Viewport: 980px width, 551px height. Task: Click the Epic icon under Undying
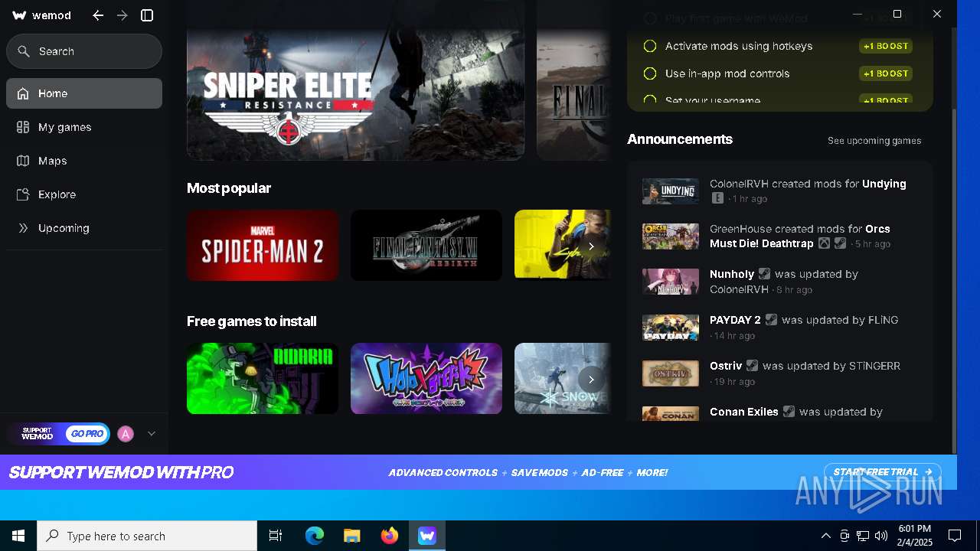pos(717,198)
